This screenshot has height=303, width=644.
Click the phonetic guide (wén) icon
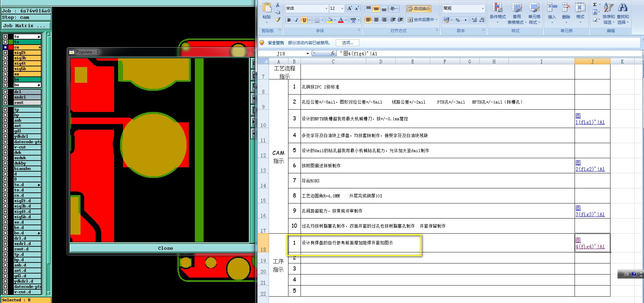click(353, 20)
